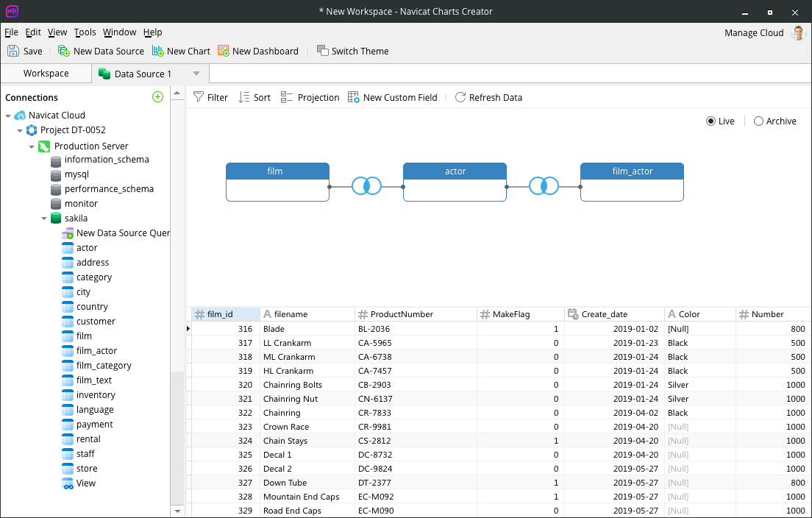Select the Live radio button
812x518 pixels.
click(711, 121)
